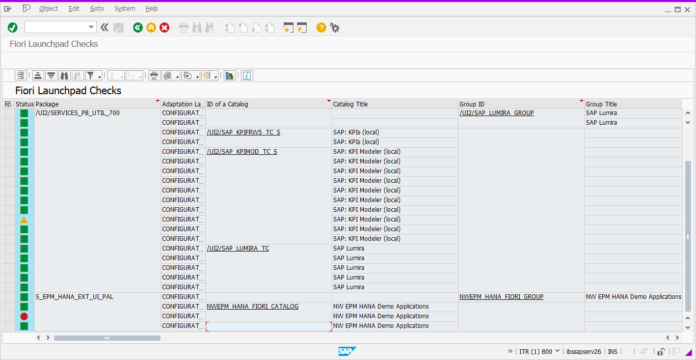Click the ALV Details icon
Viewport: 696px width, 360px height.
pos(20,75)
